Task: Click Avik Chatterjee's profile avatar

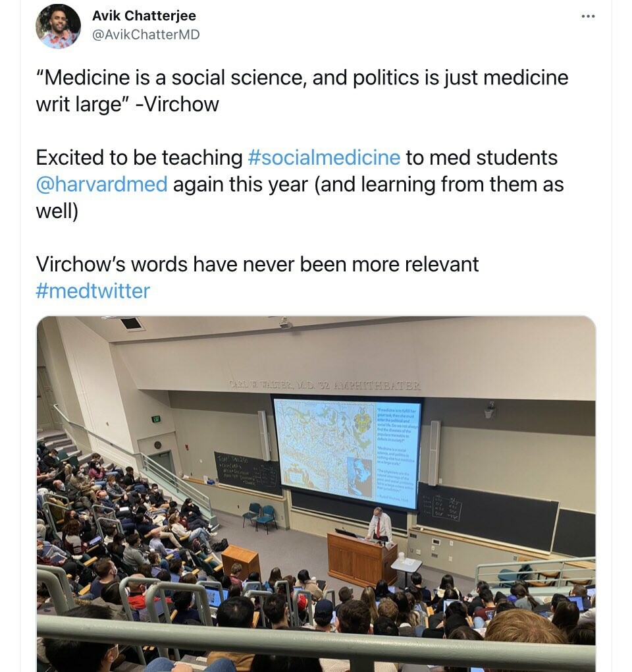Action: [59, 26]
